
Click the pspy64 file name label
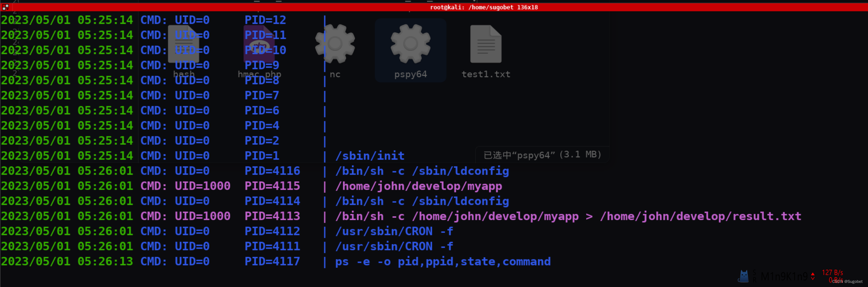point(410,74)
